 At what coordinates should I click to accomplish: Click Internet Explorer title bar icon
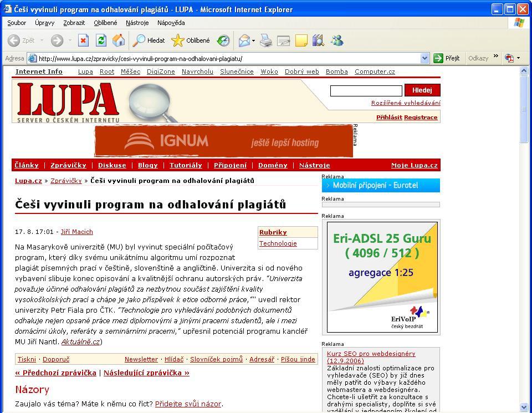7,9
